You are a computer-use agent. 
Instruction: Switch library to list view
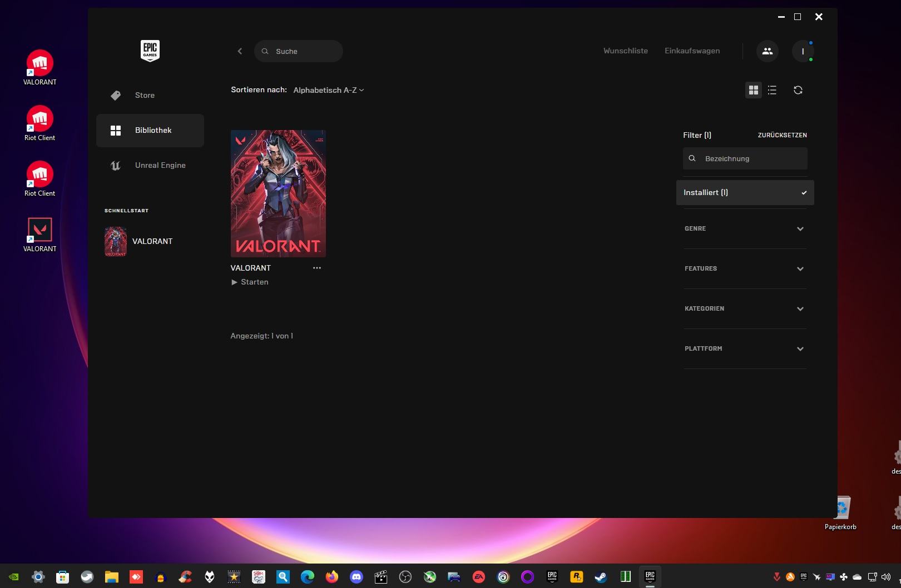coord(772,90)
